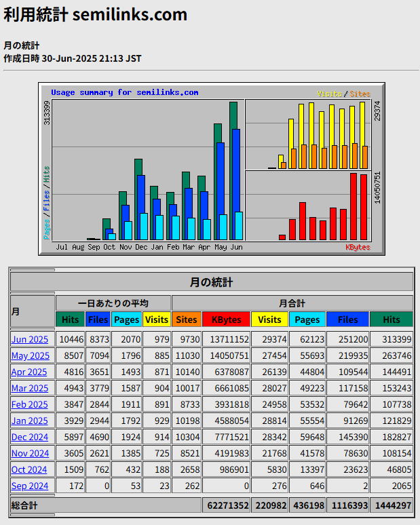Click the '月' month column header
Viewport: 420px width, 525px height.
click(33, 311)
